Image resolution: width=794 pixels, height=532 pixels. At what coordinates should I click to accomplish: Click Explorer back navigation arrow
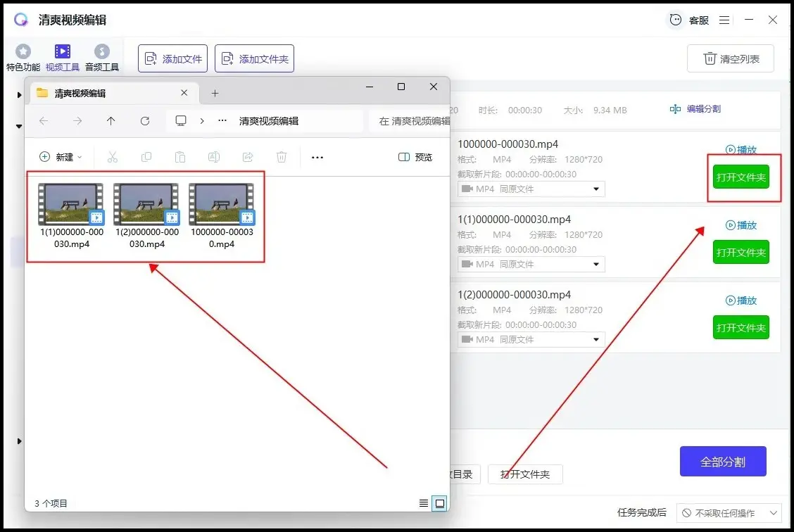(x=44, y=121)
